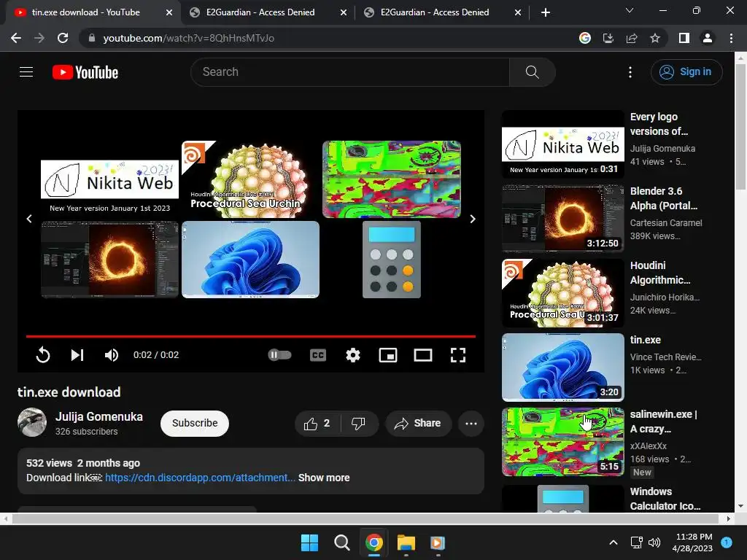Enter full screen mode
This screenshot has height=560, width=747.
[x=458, y=355]
